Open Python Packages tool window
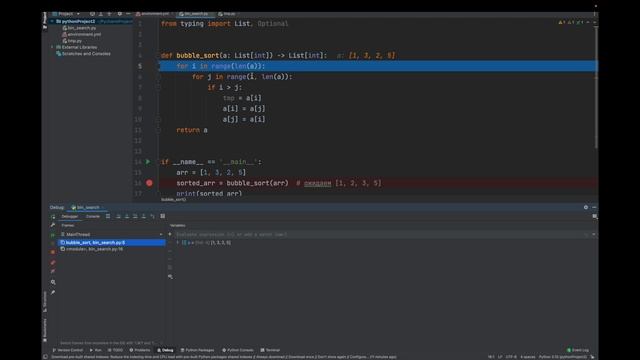The width and height of the screenshot is (640, 360). [x=197, y=350]
